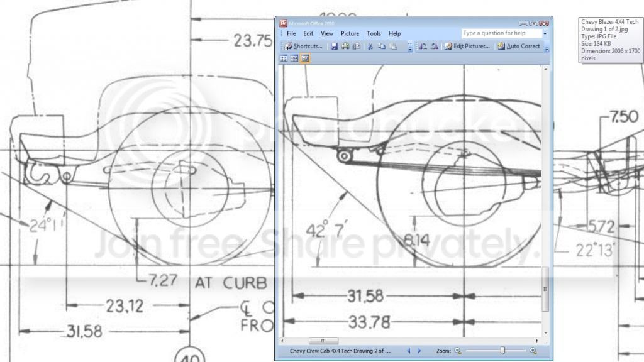Click the Cut scissors icon
The image size is (644, 362).
[x=370, y=47]
